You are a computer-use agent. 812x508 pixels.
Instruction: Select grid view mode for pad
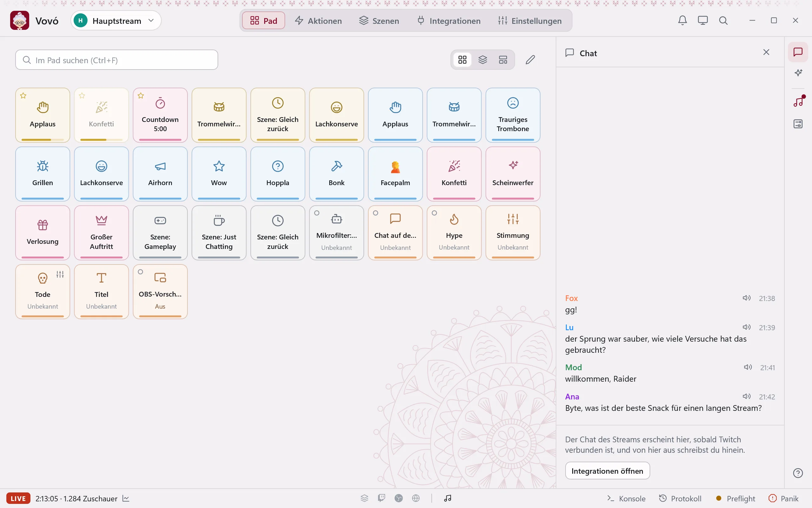(x=462, y=60)
